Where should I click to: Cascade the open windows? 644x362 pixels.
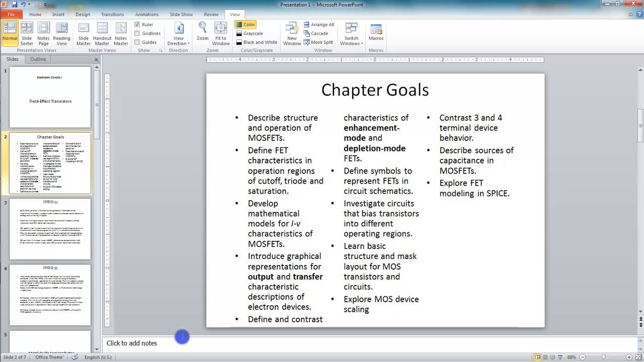tap(316, 34)
